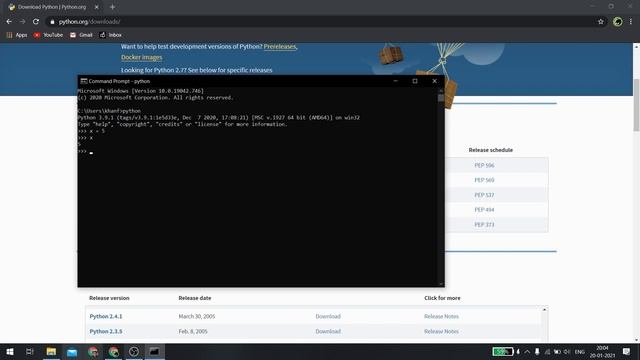Image resolution: width=640 pixels, height=360 pixels.
Task: Open volume control in system tray
Action: [567, 351]
